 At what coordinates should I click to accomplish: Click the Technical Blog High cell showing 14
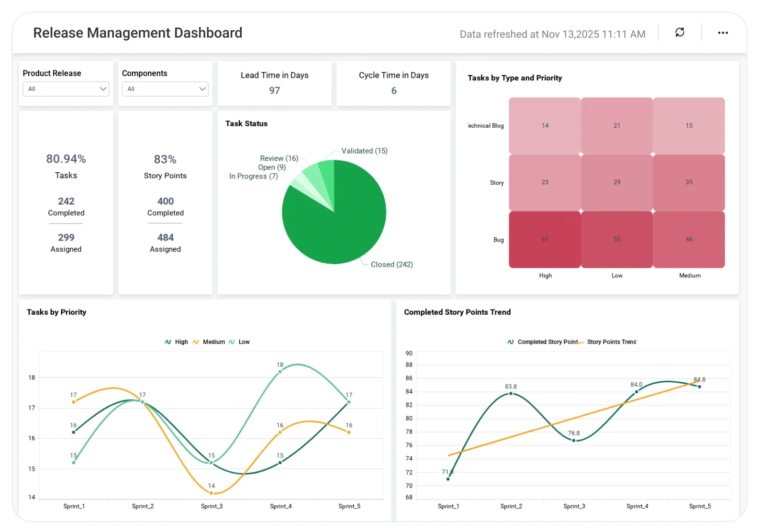[545, 125]
